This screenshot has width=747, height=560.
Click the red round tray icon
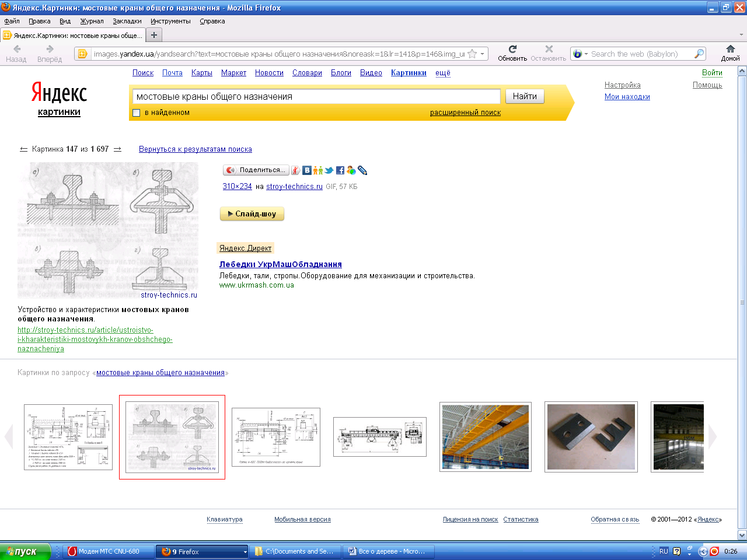click(714, 551)
